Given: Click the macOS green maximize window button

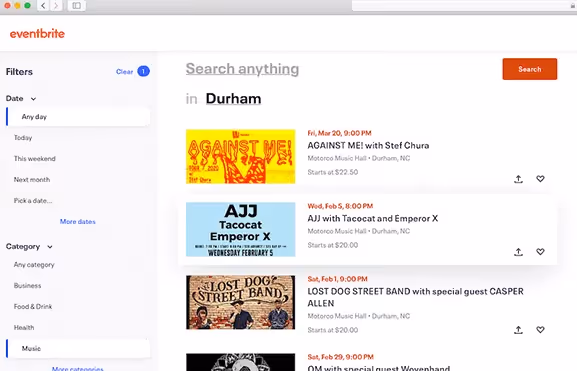Looking at the screenshot, I should pyautogui.click(x=27, y=6).
